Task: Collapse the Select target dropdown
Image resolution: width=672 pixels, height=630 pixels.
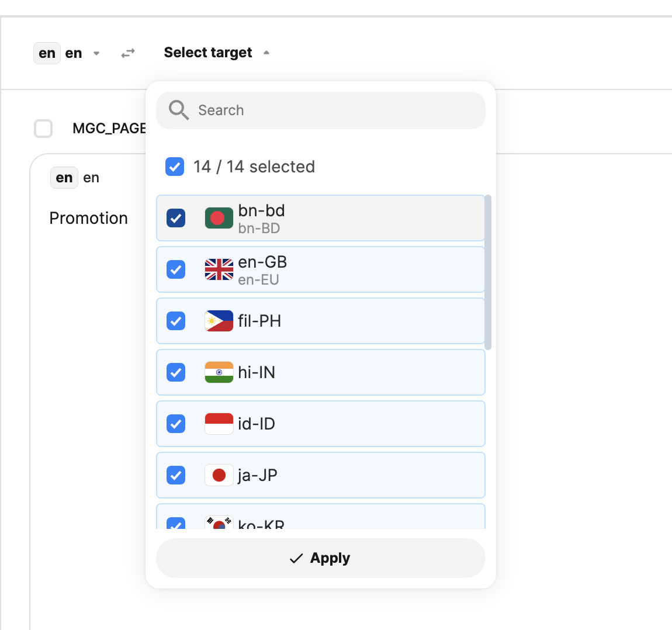Action: pyautogui.click(x=216, y=53)
